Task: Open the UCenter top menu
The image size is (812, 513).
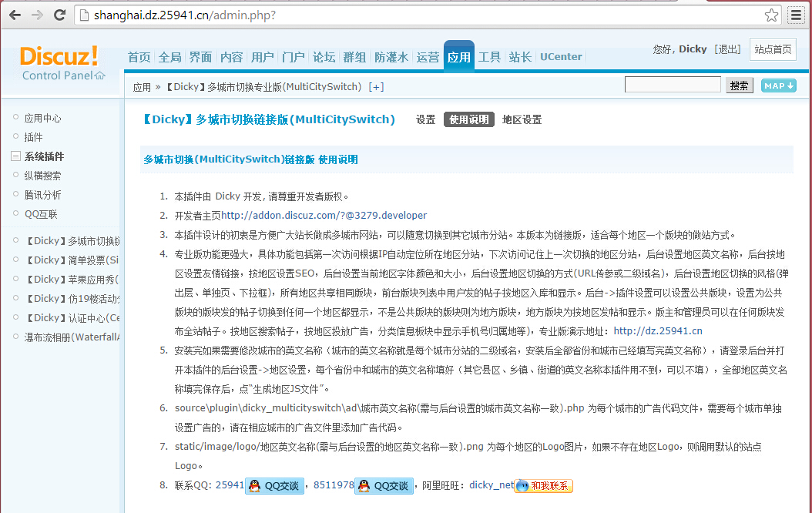Action: (x=561, y=57)
